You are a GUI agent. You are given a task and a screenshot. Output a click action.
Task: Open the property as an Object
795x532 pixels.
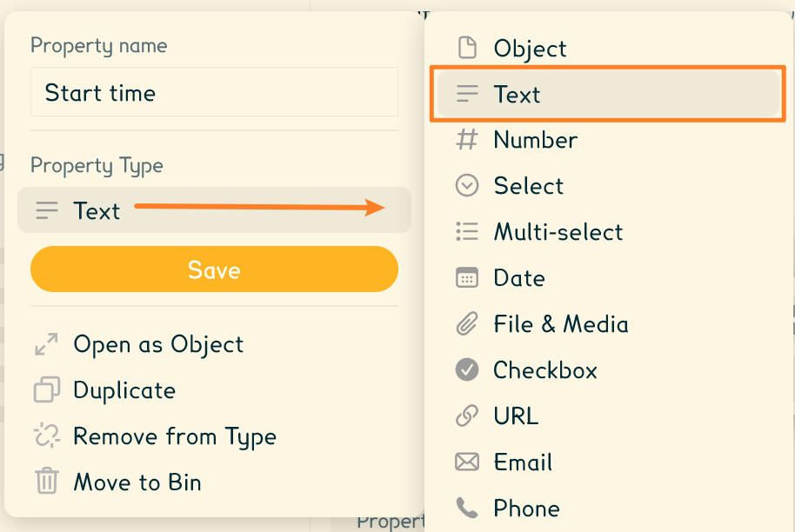pyautogui.click(x=157, y=344)
